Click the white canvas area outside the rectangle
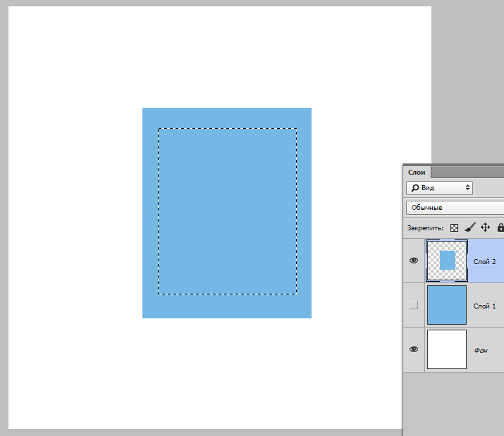This screenshot has height=436, width=504. [x=70, y=211]
